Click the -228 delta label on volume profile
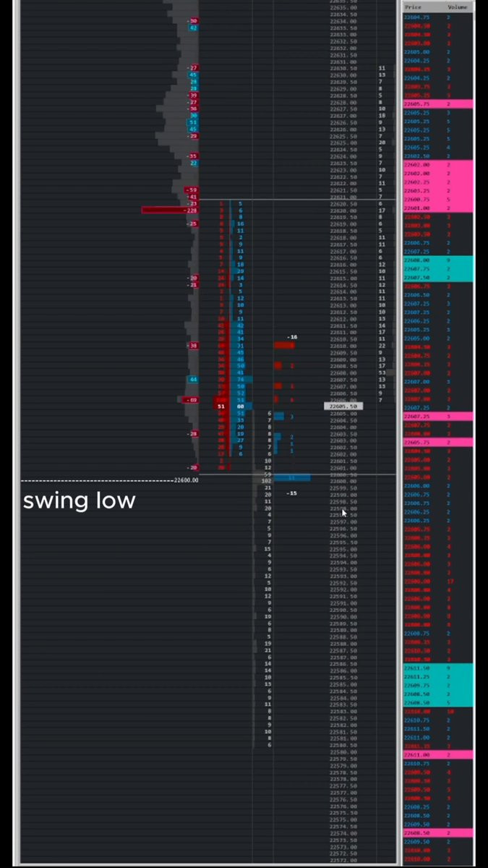 point(192,210)
